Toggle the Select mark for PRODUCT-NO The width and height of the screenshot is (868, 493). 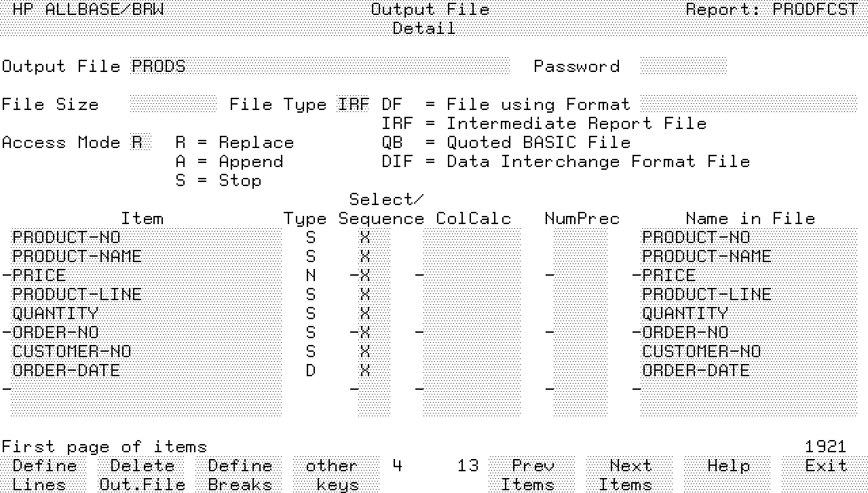coord(365,238)
